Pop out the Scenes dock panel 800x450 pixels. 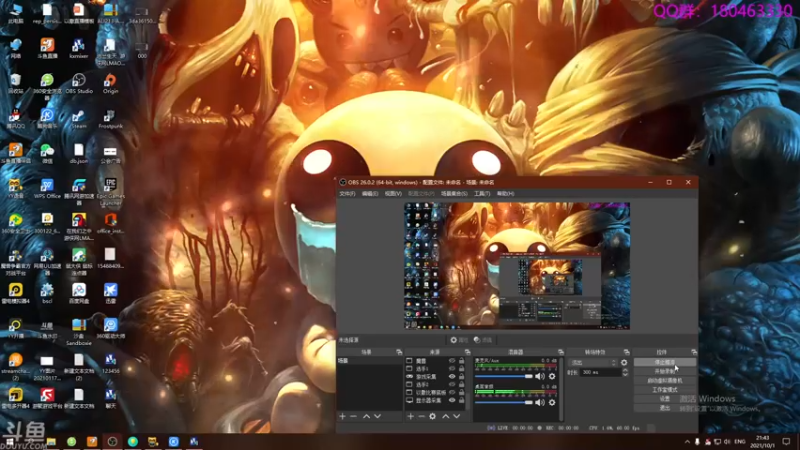[x=399, y=352]
